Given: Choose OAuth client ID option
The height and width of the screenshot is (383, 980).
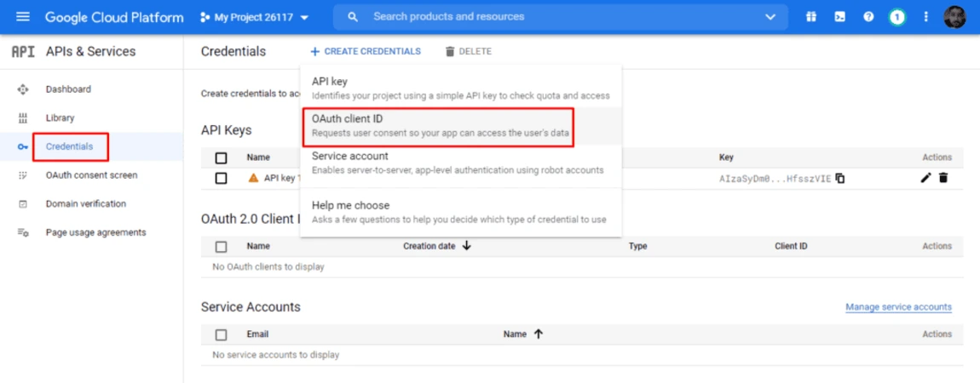Looking at the screenshot, I should point(461,125).
